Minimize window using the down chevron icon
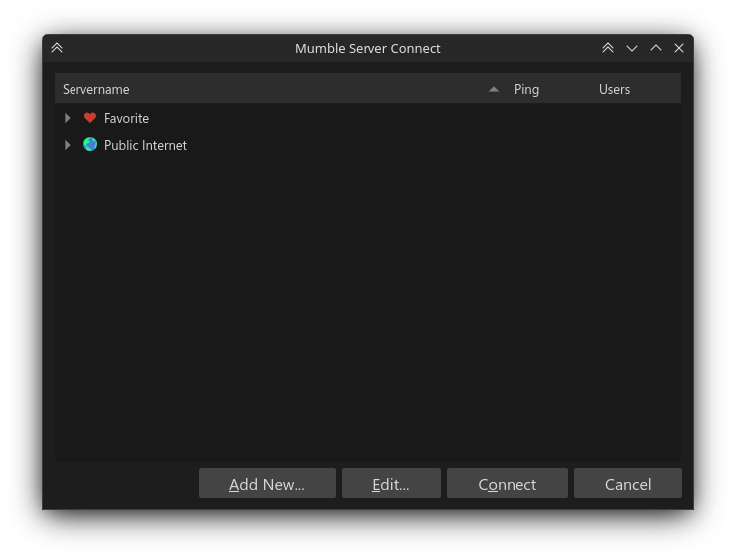The image size is (736, 560). point(632,48)
